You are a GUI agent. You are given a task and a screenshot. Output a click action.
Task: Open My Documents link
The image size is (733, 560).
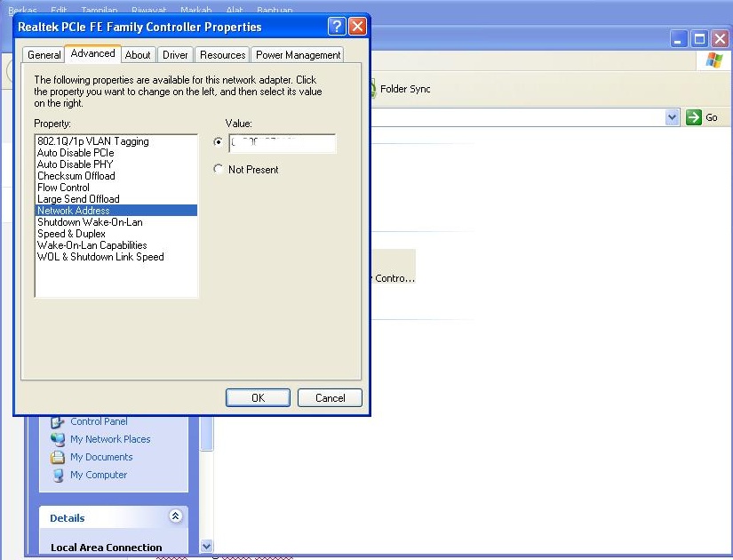click(x=101, y=457)
